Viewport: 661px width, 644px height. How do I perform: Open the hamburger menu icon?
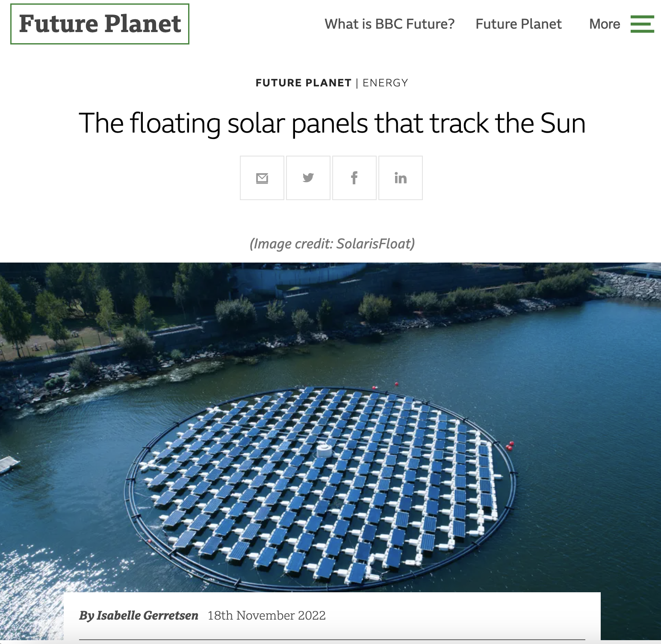(x=642, y=24)
